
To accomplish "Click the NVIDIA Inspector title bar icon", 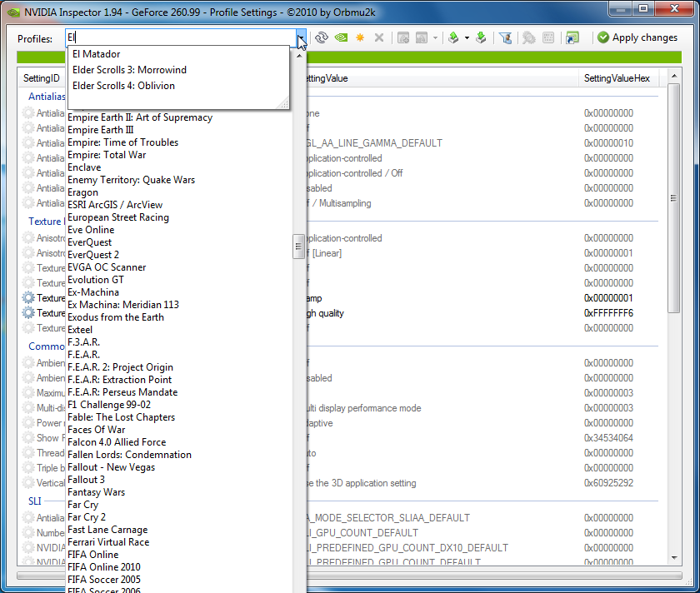I will 13,12.
